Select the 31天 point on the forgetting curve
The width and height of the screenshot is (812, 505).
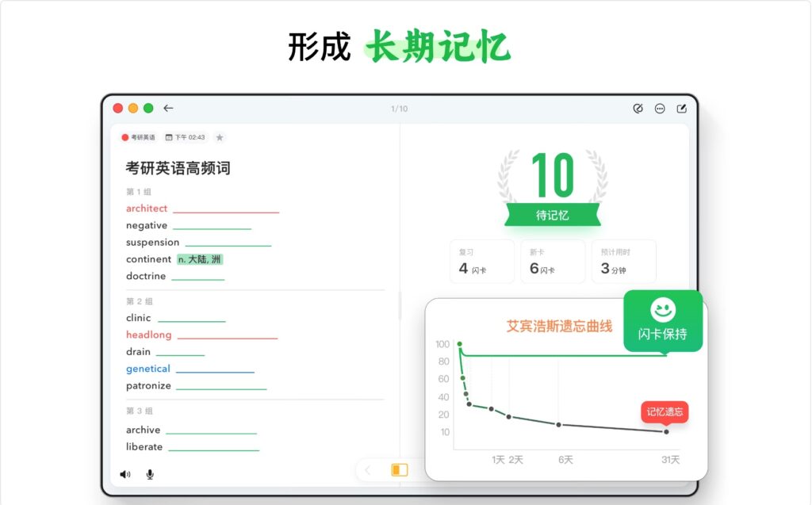[665, 434]
